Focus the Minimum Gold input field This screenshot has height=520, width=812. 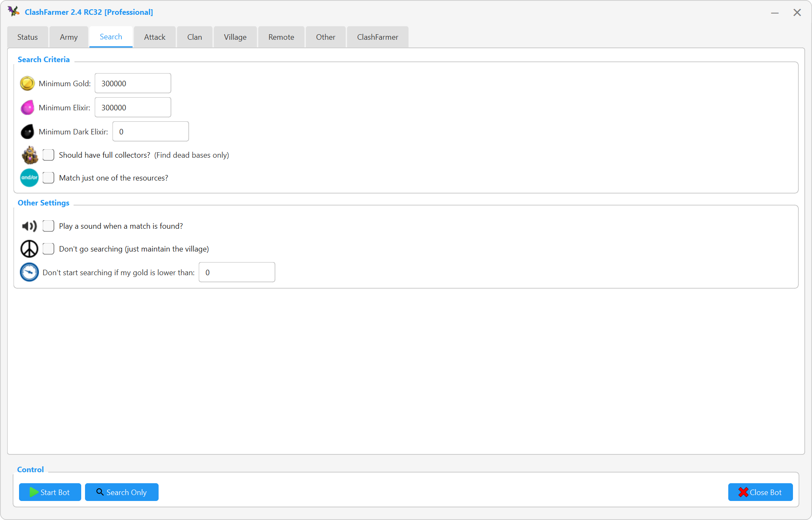coord(133,83)
